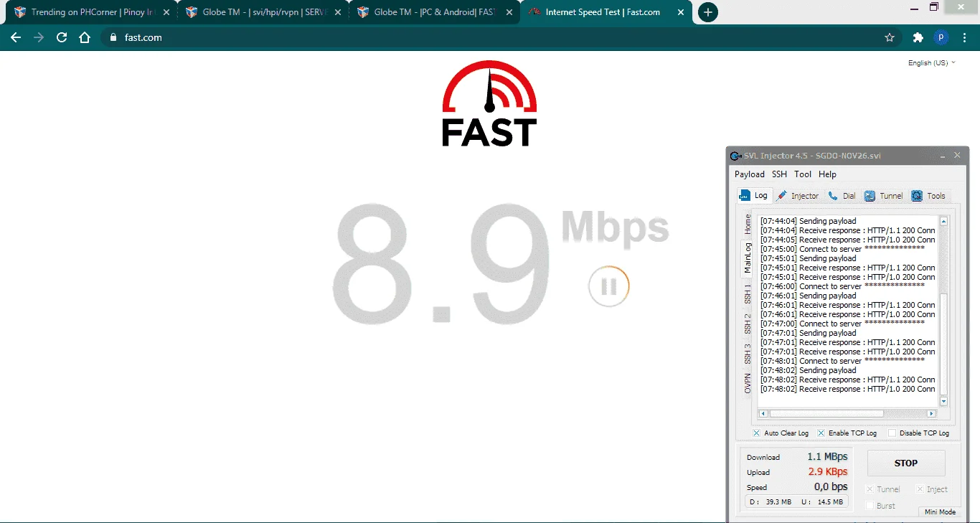Click the SVL Injector title bar icon
Viewport: 980px width, 523px height.
(735, 156)
